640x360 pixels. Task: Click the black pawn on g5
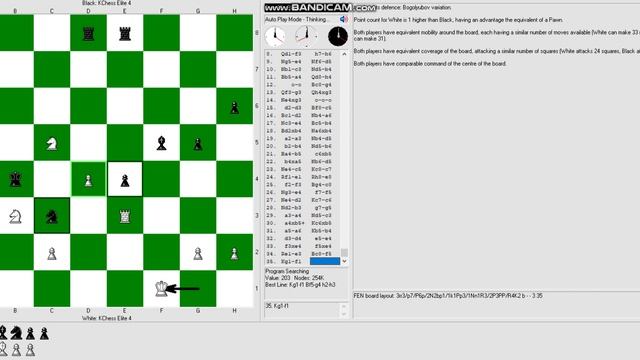198,144
